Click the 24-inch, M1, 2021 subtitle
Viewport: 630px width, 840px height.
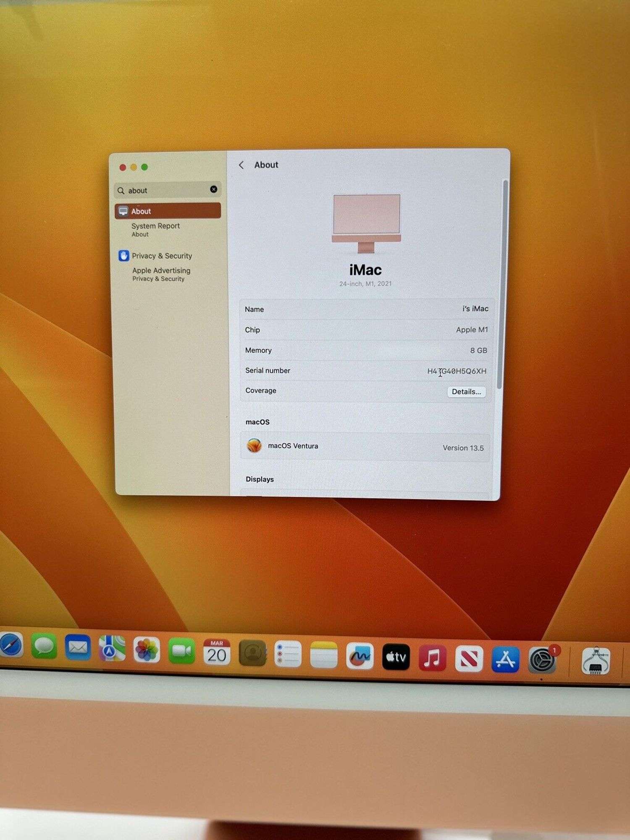point(365,284)
